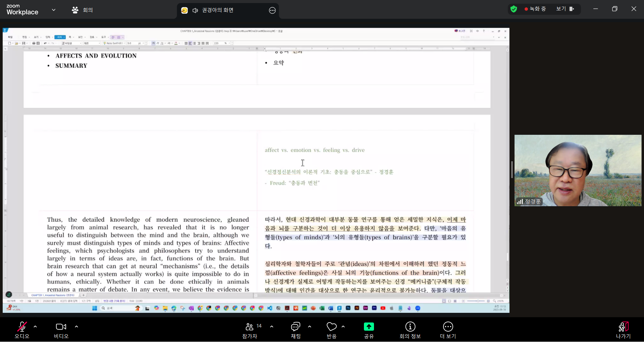Click the 녹화 중 recording indicator
This screenshot has width=644, height=342.
point(535,9)
